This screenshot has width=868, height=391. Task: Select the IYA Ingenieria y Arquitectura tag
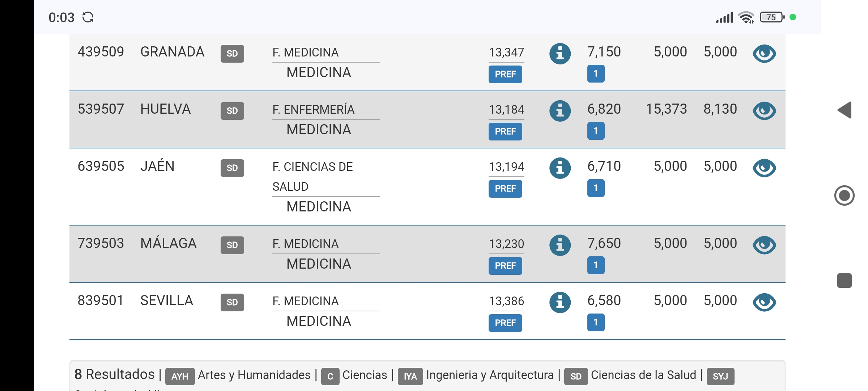[476, 376]
